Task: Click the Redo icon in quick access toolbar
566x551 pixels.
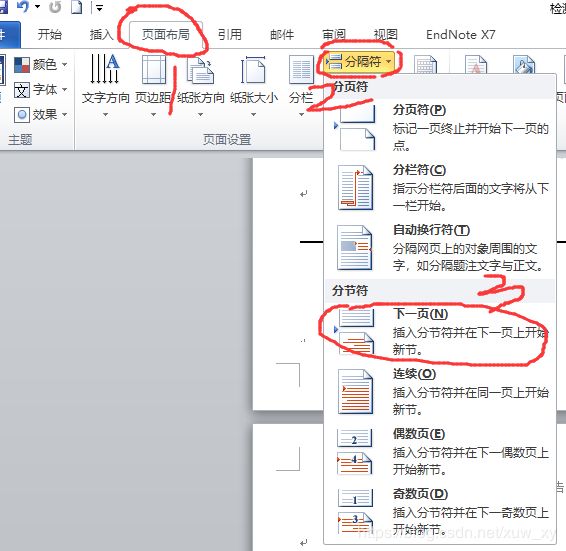Action: click(x=55, y=7)
